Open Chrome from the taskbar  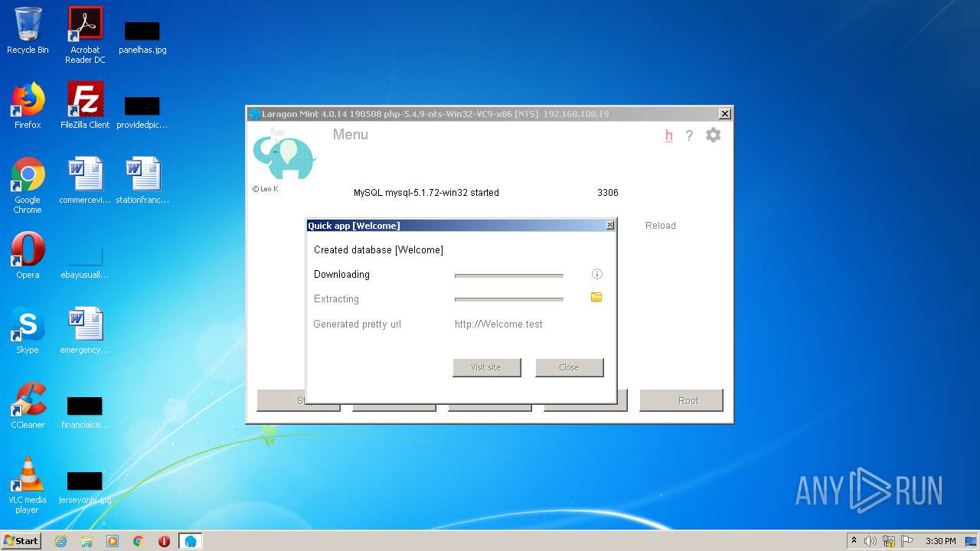coord(139,541)
